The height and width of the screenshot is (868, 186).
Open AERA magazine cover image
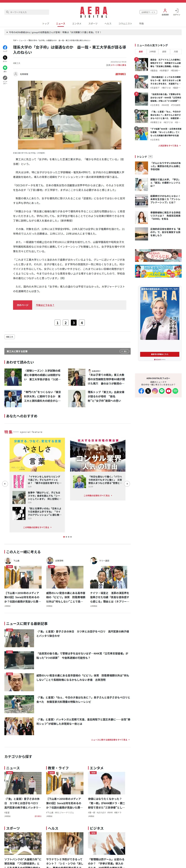click(160, 313)
